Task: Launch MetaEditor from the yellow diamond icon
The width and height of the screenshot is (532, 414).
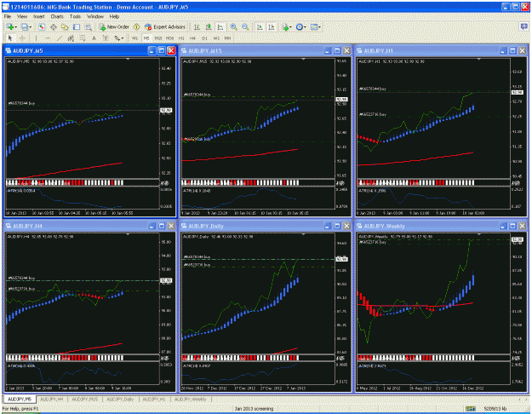Action: click(x=136, y=26)
